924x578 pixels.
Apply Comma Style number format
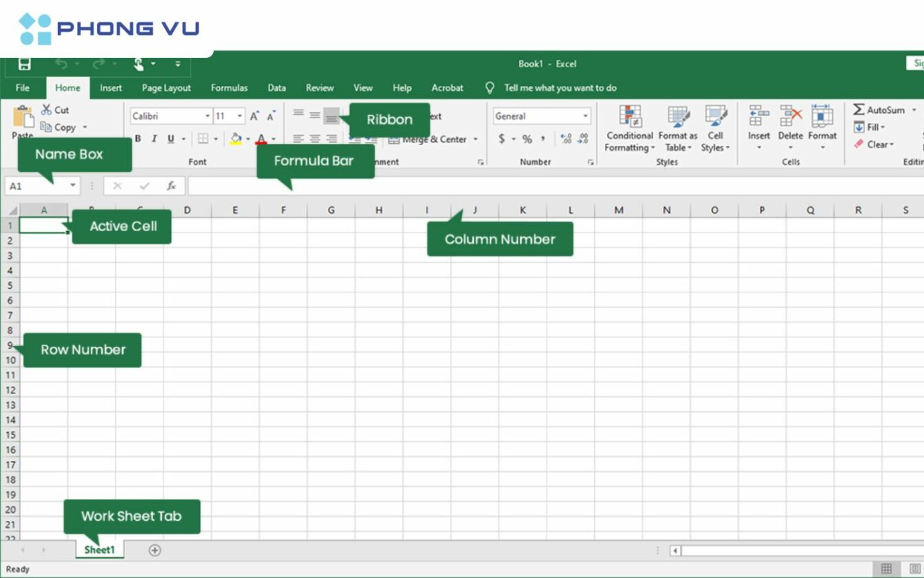(x=543, y=139)
